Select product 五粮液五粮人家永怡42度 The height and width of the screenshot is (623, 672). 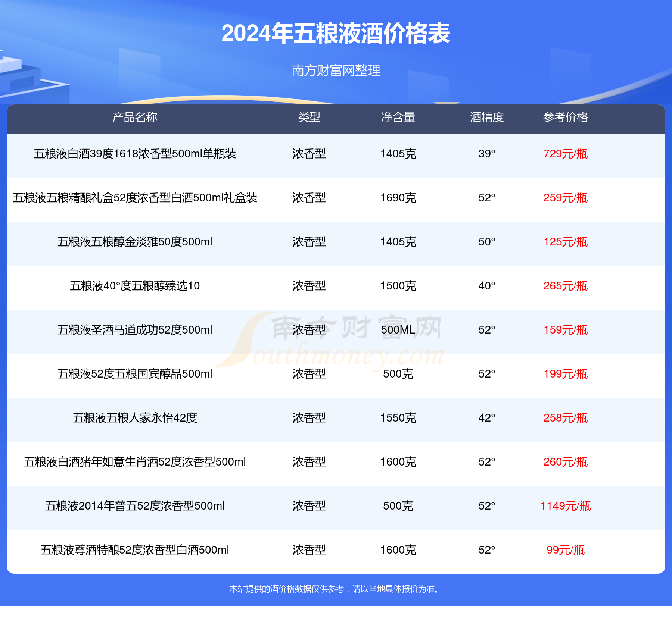[135, 418]
